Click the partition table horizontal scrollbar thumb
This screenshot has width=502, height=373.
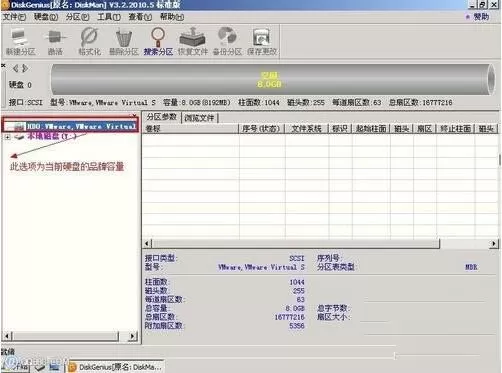pos(296,244)
